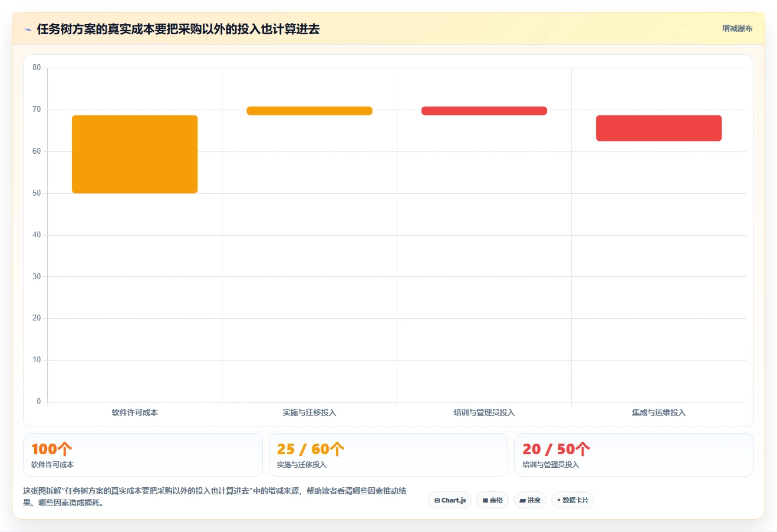Screen dimensions: 777x532
Task: Click the y-axis value 30
Action: tap(37, 277)
